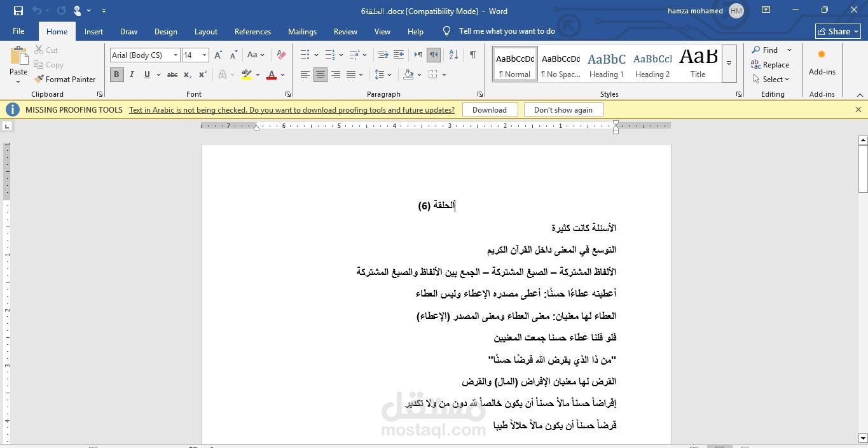Click the Text Highlight Color button
The image size is (868, 448).
[247, 75]
